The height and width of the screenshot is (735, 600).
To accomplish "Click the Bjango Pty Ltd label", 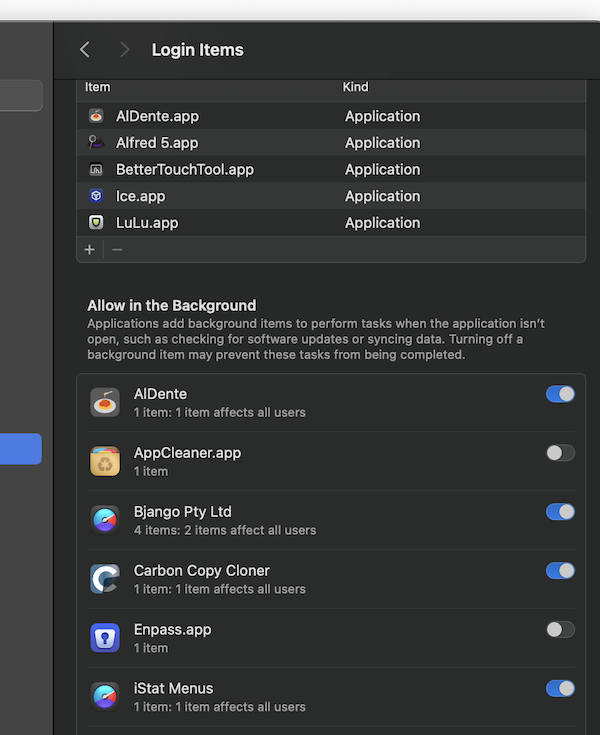I will [x=183, y=512].
